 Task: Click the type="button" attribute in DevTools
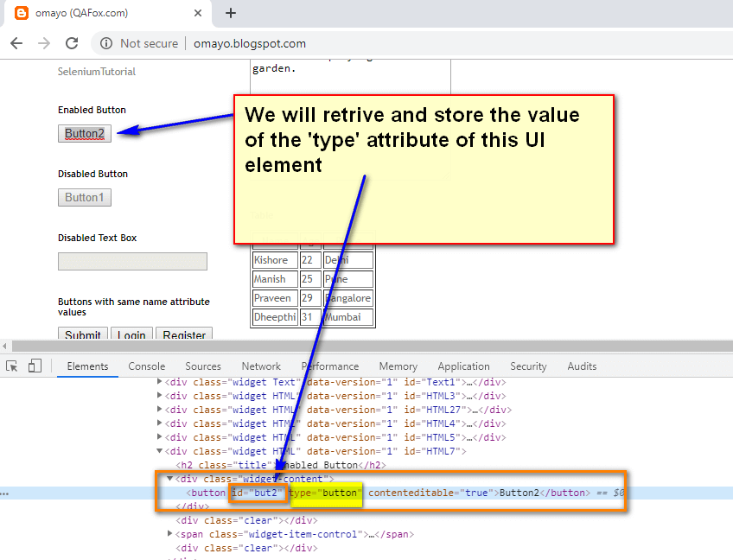coord(326,493)
